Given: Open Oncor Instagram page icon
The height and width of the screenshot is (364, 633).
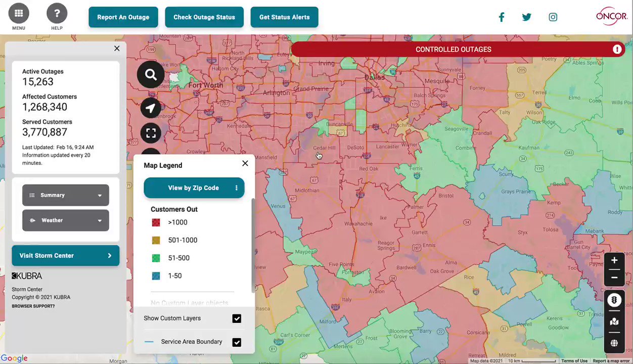Looking at the screenshot, I should pos(553,17).
